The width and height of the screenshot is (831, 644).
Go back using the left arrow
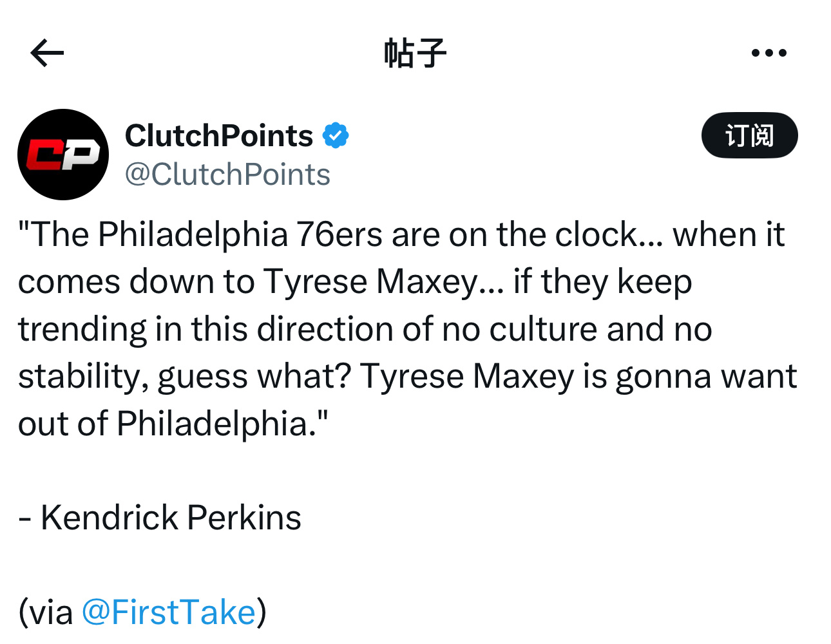click(x=47, y=53)
